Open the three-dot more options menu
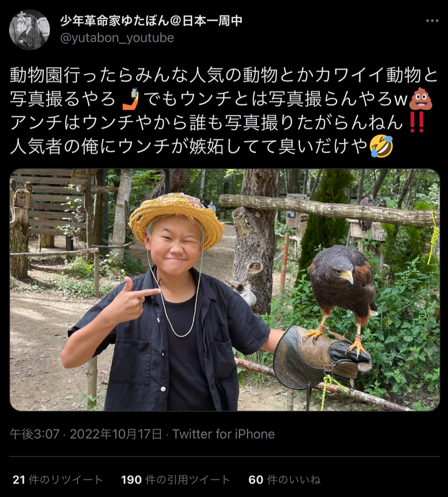 coord(432,21)
